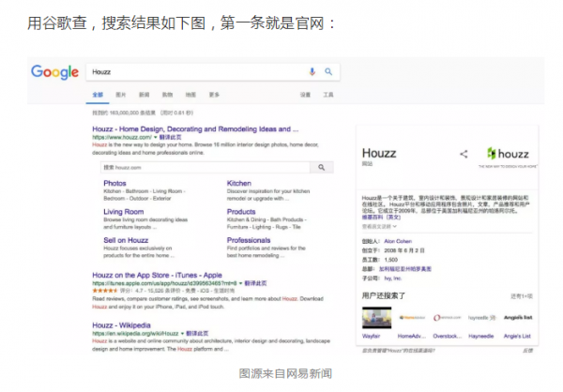Click the Overstock logo thumbnail
Screen dimensions: 563x392
pos(447,317)
